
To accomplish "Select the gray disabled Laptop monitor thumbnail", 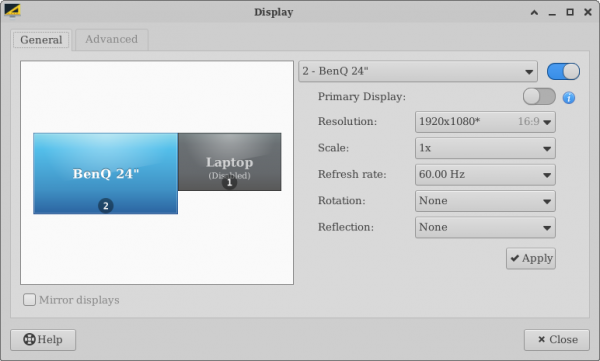I will (x=230, y=162).
